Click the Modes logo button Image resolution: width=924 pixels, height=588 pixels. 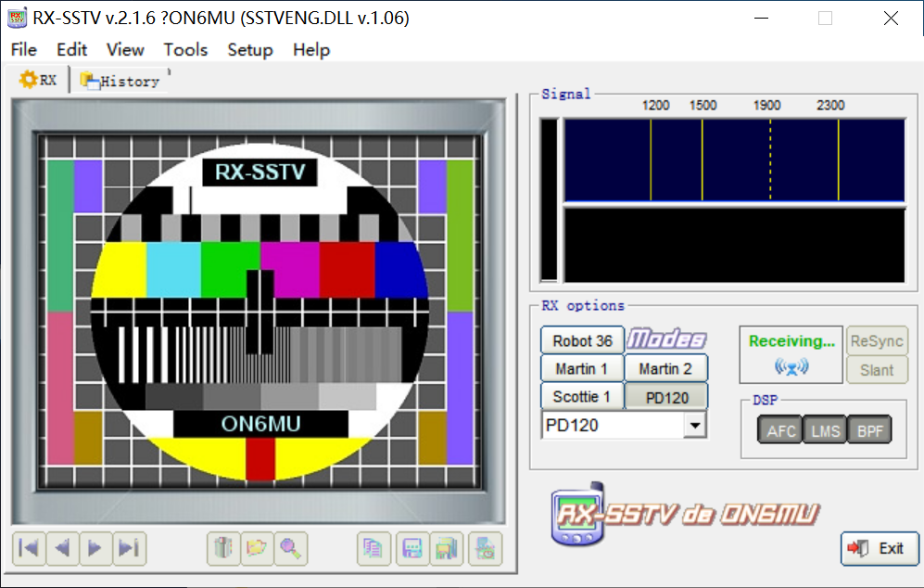(x=666, y=339)
